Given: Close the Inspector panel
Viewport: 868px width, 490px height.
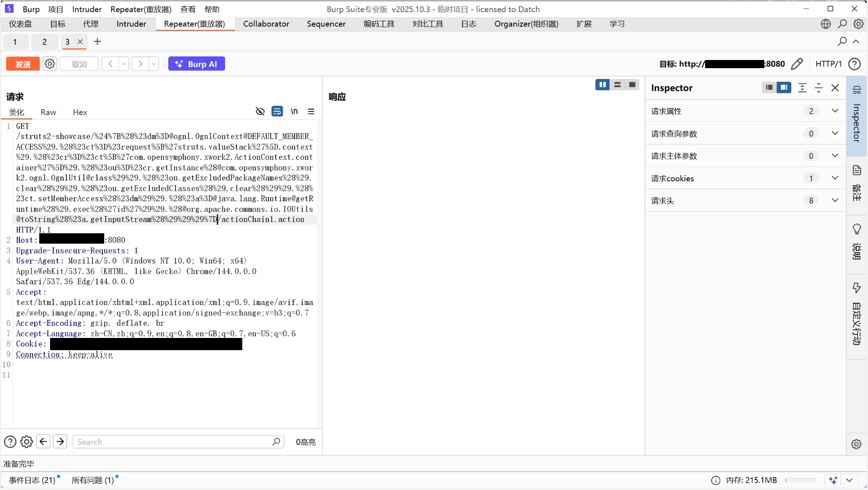Looking at the screenshot, I should [835, 88].
